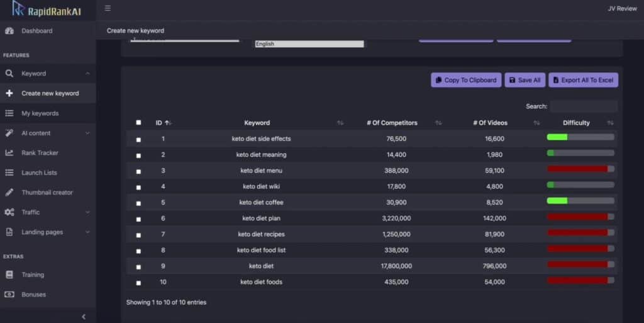Tick the select-all checkbox in table header
This screenshot has height=323, width=644.
(138, 123)
